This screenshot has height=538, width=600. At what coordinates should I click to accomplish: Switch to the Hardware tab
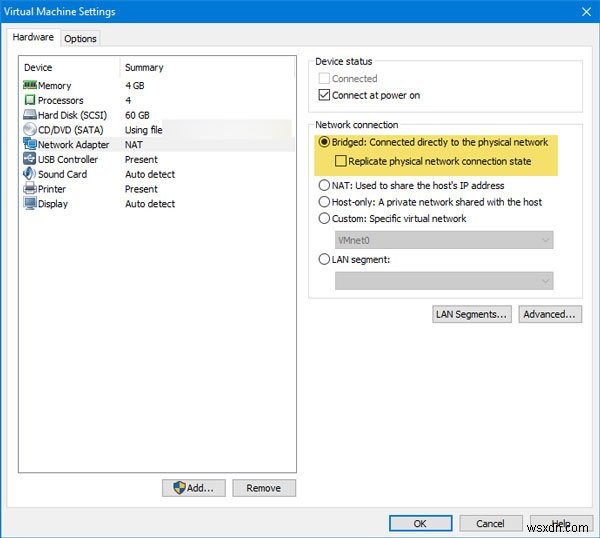pyautogui.click(x=33, y=37)
